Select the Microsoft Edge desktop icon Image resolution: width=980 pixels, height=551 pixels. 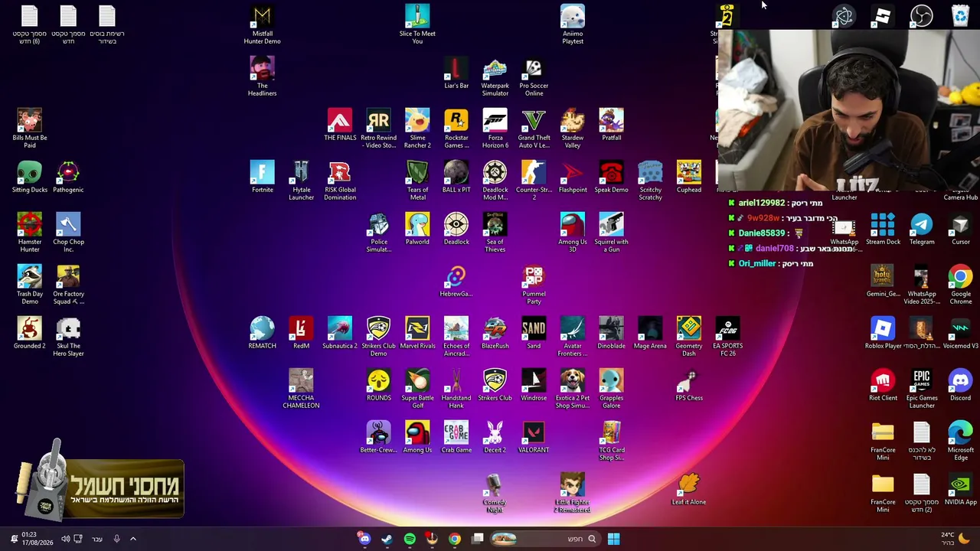(960, 442)
